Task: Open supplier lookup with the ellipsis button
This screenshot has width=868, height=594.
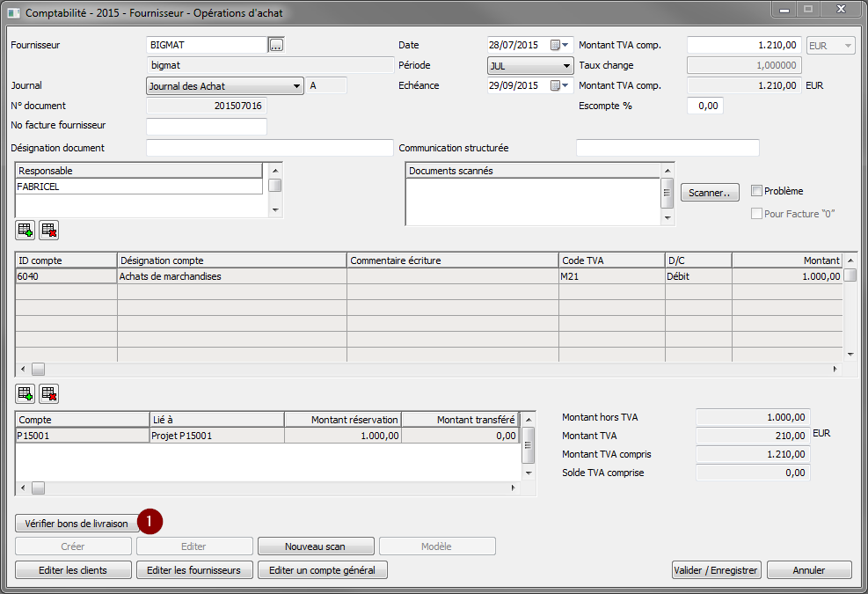Action: 276,45
